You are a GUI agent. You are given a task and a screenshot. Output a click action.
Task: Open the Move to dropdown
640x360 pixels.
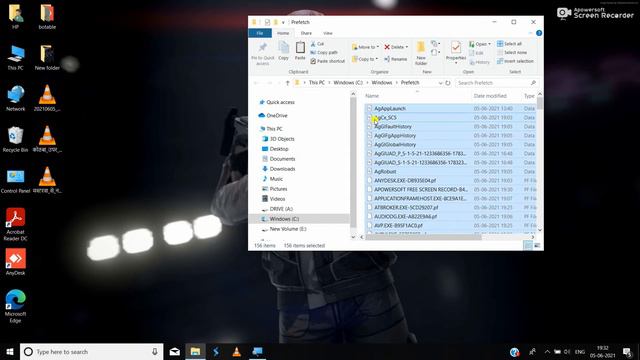[x=365, y=47]
